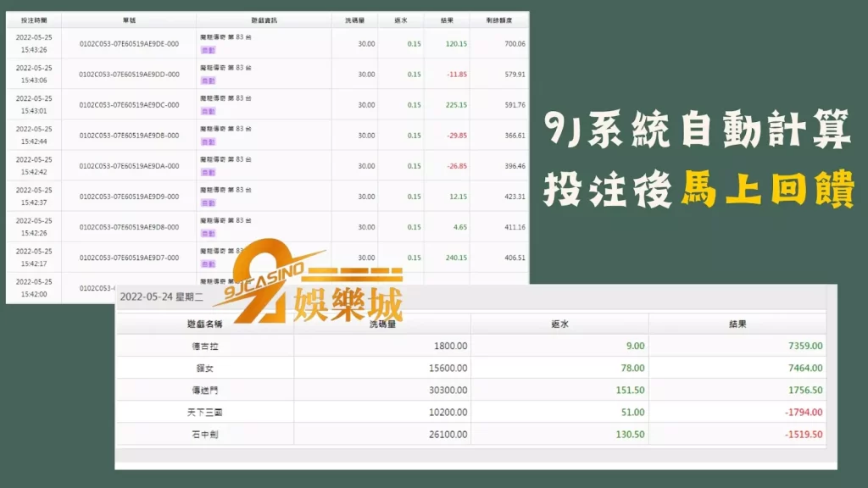Click the 返水 header in the summary table

[559, 324]
